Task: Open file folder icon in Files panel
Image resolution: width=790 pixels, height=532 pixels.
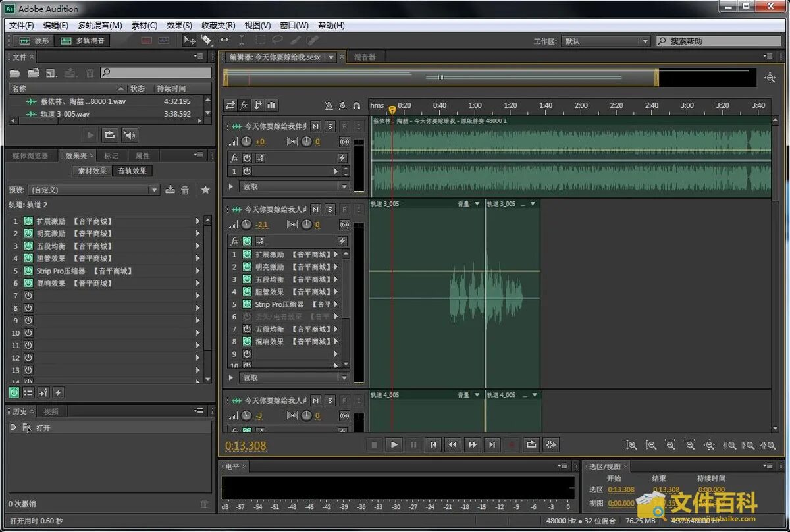Action: (15, 72)
